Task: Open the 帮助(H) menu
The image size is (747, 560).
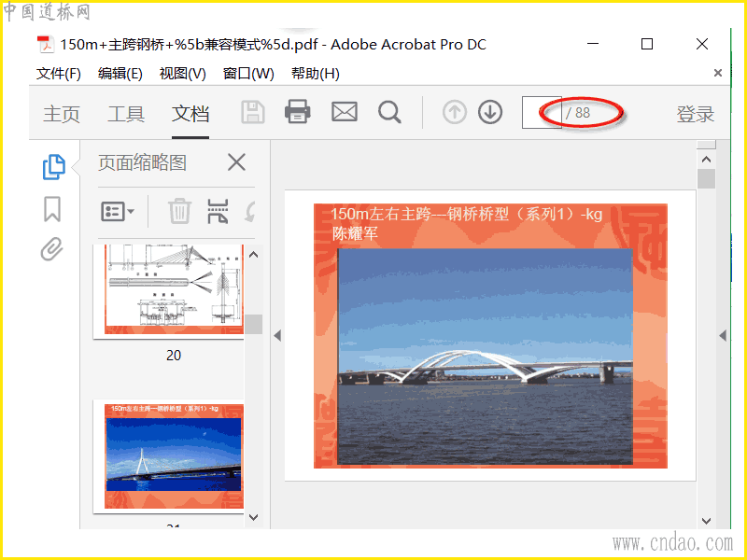Action: [316, 74]
